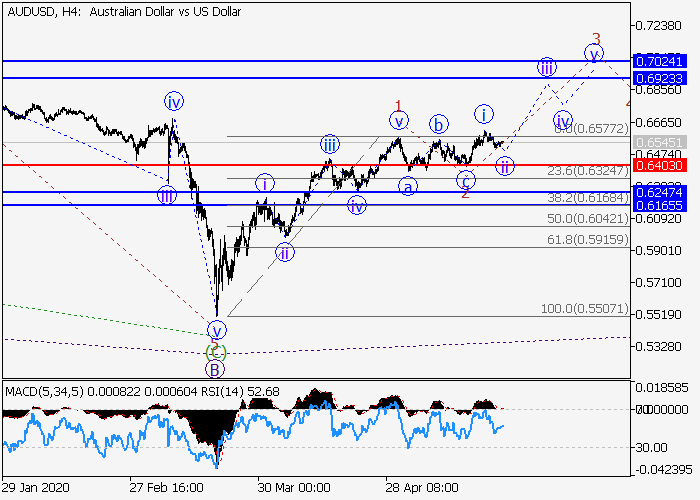
Task: Select the purple circled B wave label
Action: (215, 370)
